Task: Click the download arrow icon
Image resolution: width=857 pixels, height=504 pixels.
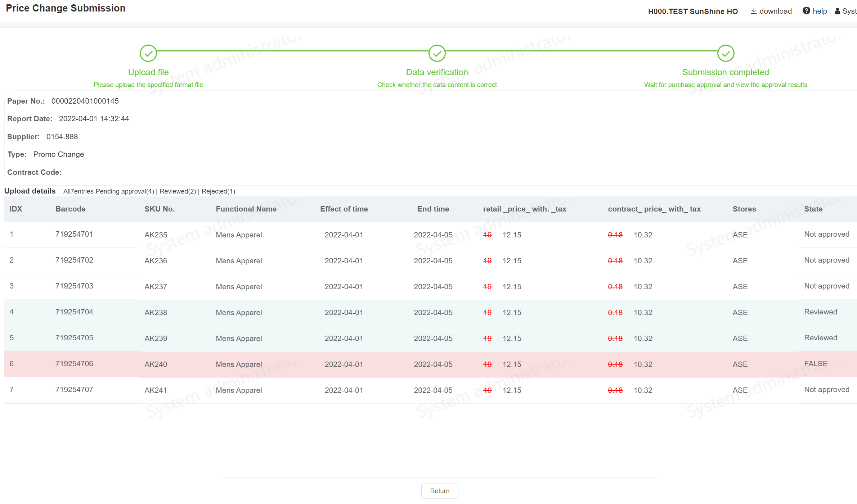Action: click(x=753, y=11)
